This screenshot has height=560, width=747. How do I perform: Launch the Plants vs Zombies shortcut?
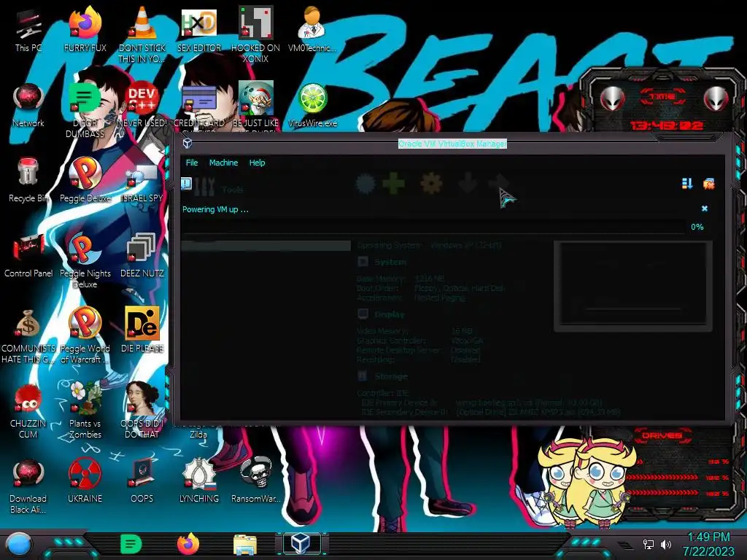[85, 411]
